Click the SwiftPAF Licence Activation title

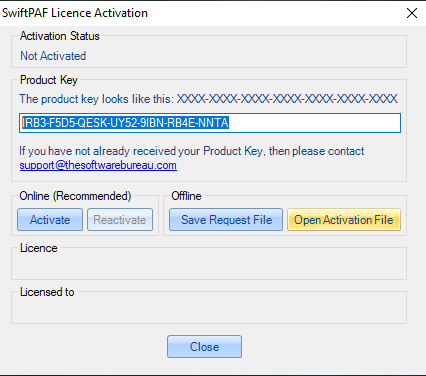point(75,13)
